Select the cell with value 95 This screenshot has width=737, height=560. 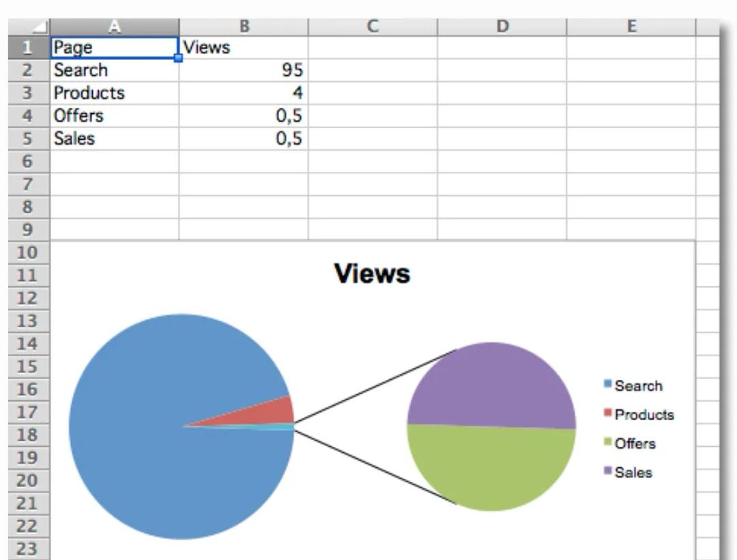(x=244, y=70)
